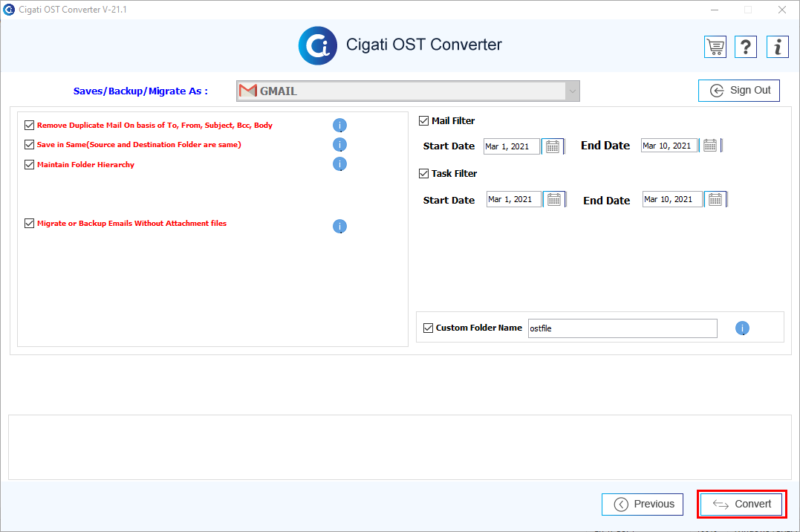The image size is (800, 532).
Task: Show info for Remove Duplicate Mail option
Action: (x=339, y=125)
